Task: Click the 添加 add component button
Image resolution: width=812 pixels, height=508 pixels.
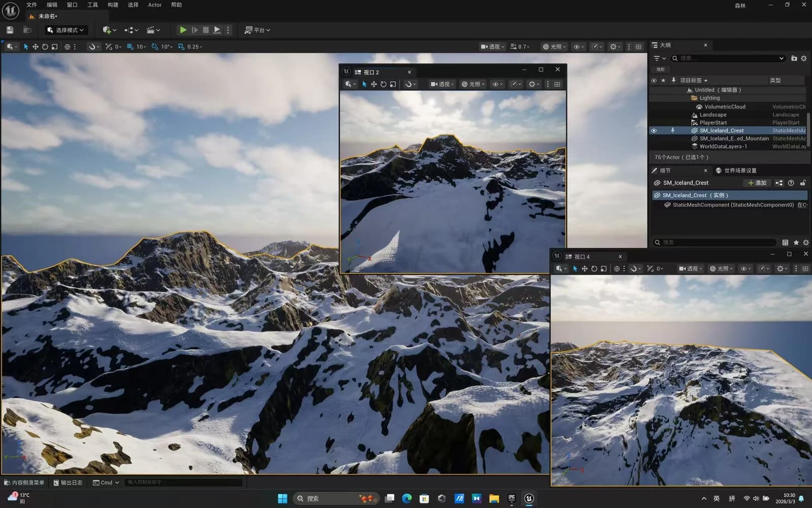Action: [757, 183]
